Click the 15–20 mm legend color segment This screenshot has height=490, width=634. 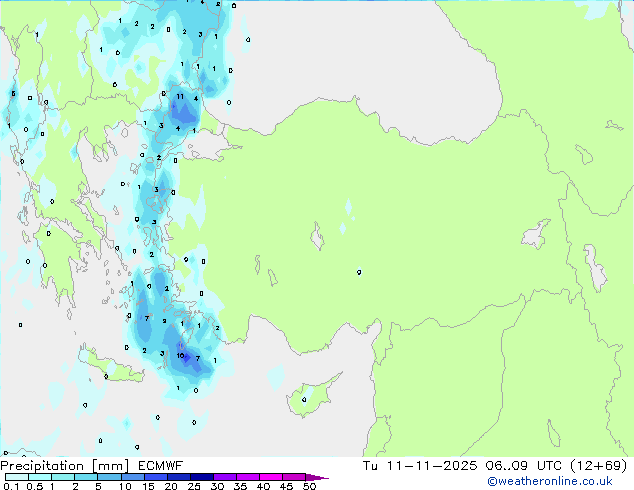(x=156, y=477)
